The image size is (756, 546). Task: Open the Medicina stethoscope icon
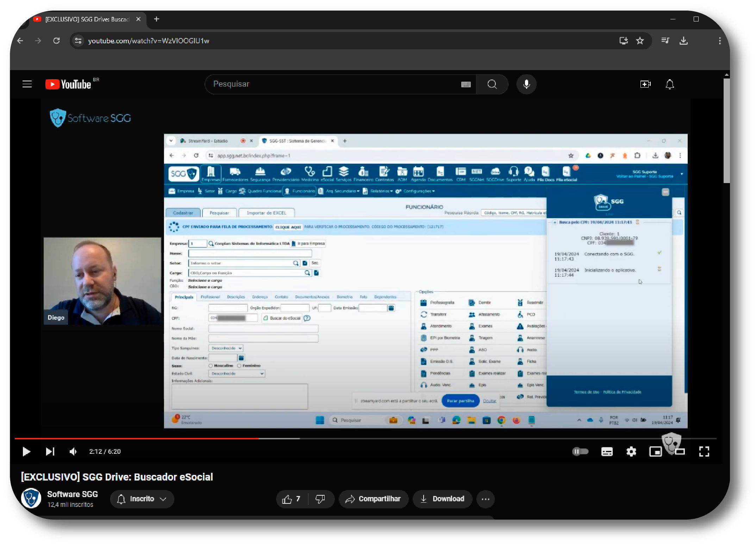point(310,174)
